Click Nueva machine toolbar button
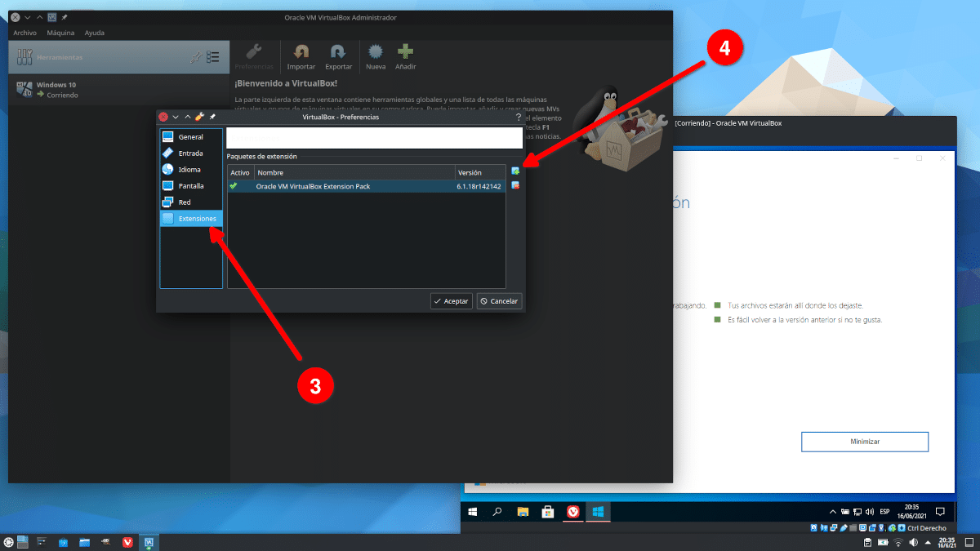Viewport: 980px width, 551px height. tap(376, 57)
